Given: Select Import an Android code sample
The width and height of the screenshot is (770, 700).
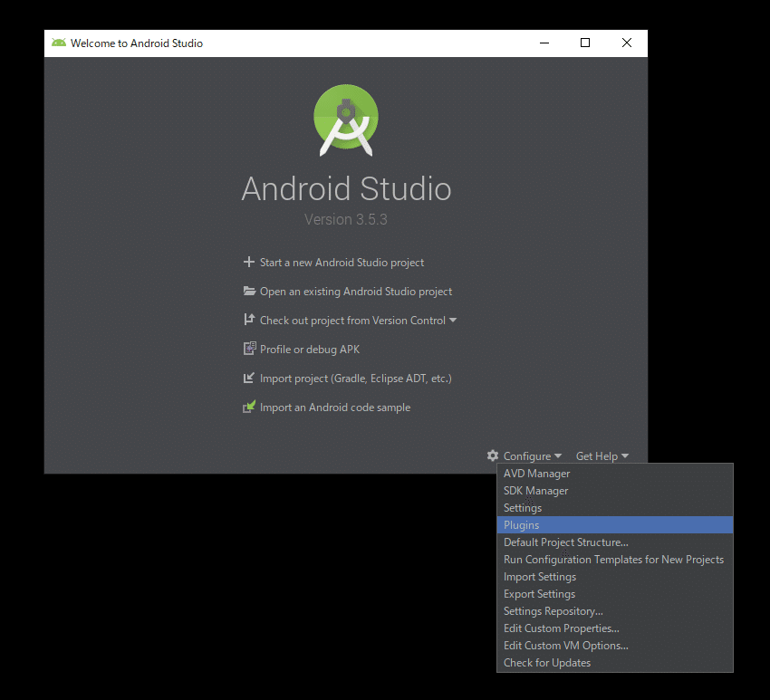Looking at the screenshot, I should pos(335,408).
